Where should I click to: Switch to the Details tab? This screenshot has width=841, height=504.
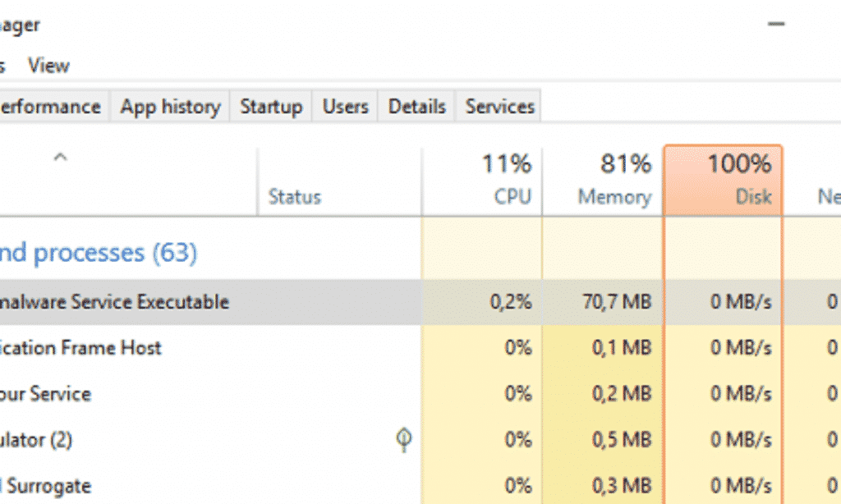click(416, 106)
